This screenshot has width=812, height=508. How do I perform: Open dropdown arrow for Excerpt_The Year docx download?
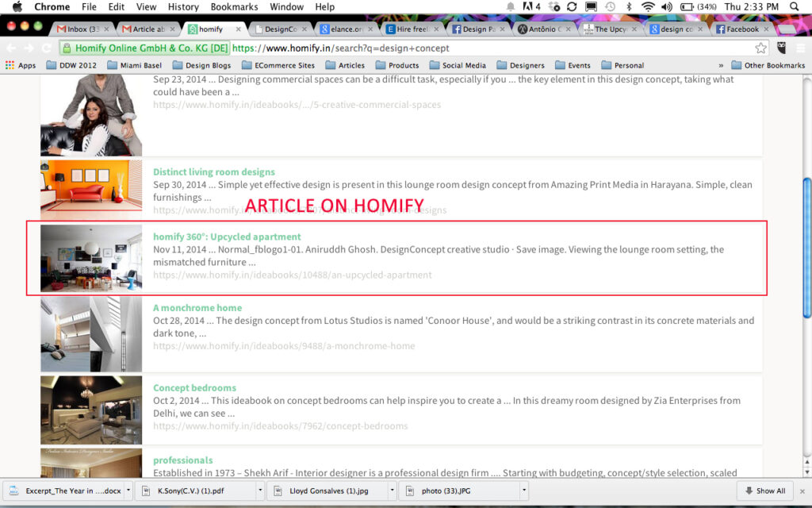pos(128,491)
